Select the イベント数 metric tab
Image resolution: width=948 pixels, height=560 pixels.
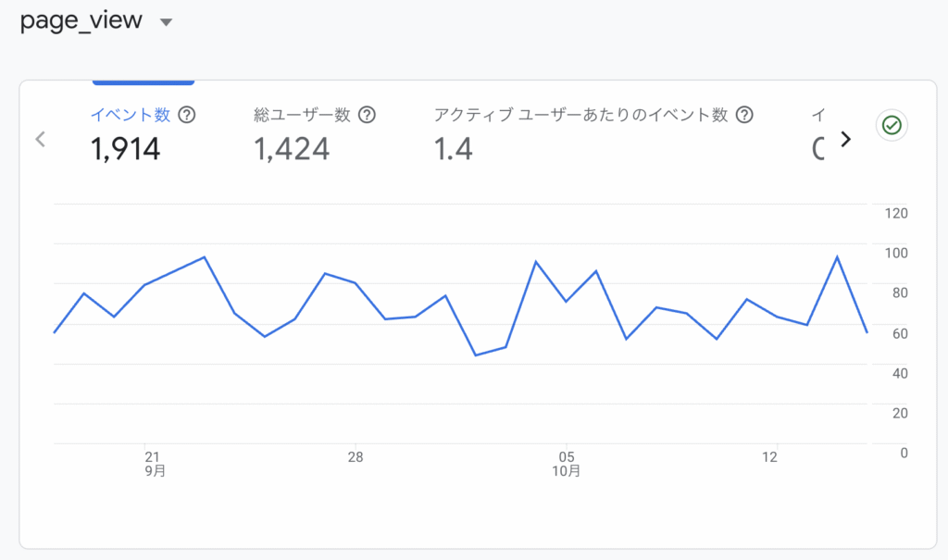(130, 115)
